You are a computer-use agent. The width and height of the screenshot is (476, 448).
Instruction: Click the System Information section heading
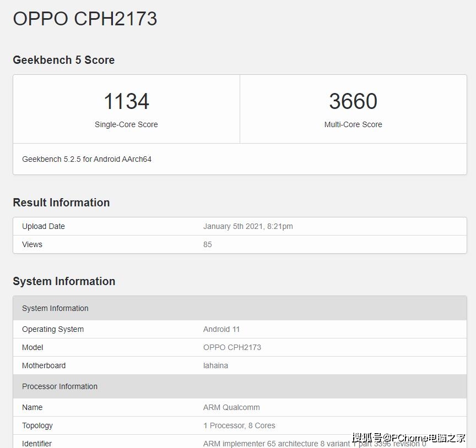point(64,281)
